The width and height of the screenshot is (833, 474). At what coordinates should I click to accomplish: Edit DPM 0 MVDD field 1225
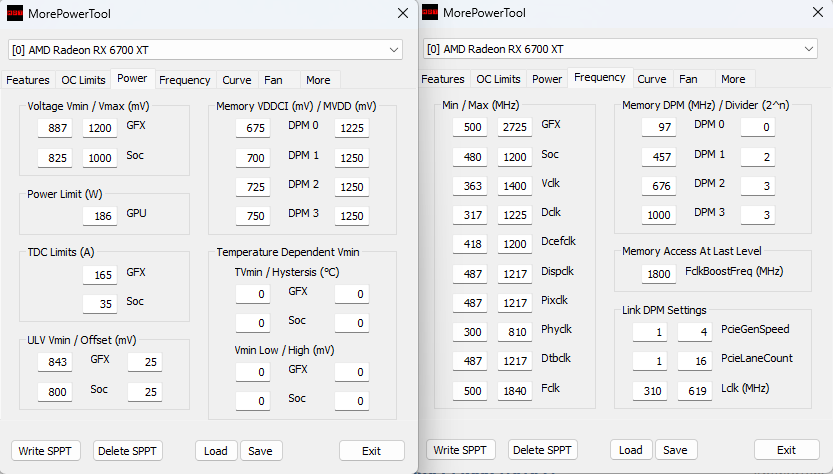pos(352,128)
